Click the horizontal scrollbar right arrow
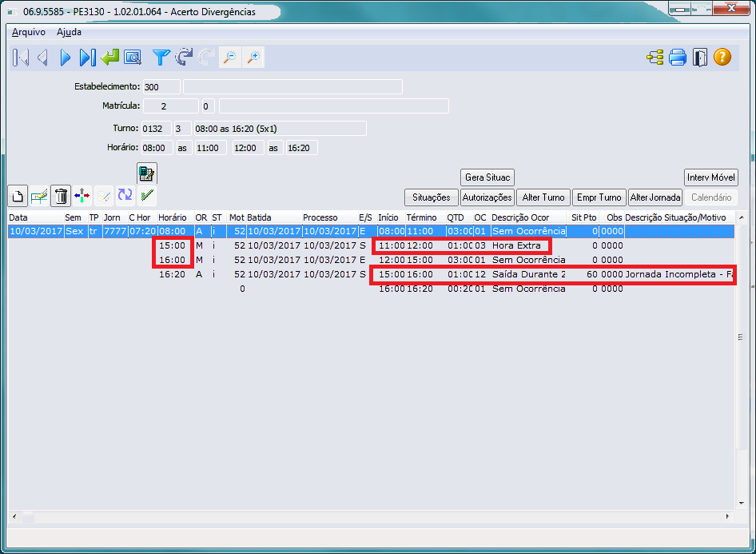The width and height of the screenshot is (756, 554). coord(727,516)
